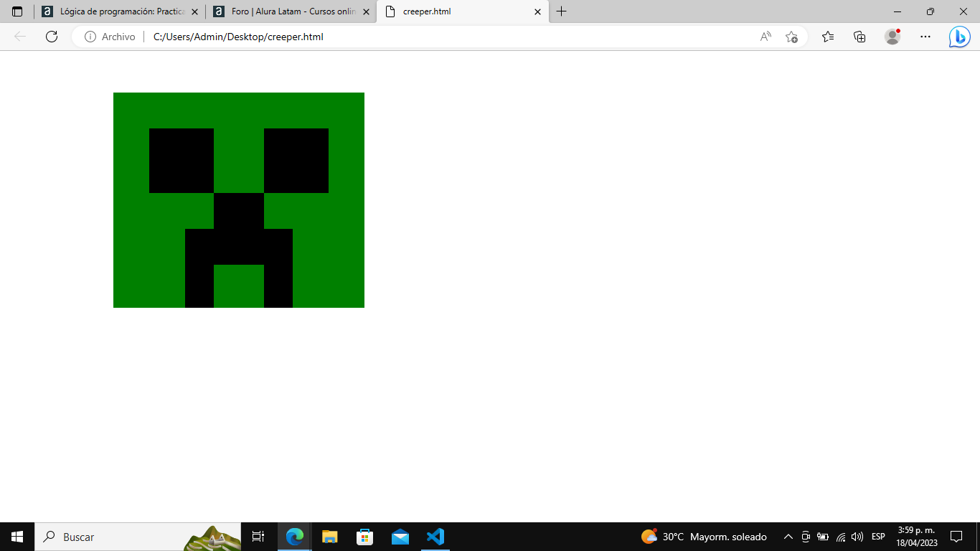The image size is (980, 551).
Task: Open the notification center
Action: [956, 537]
